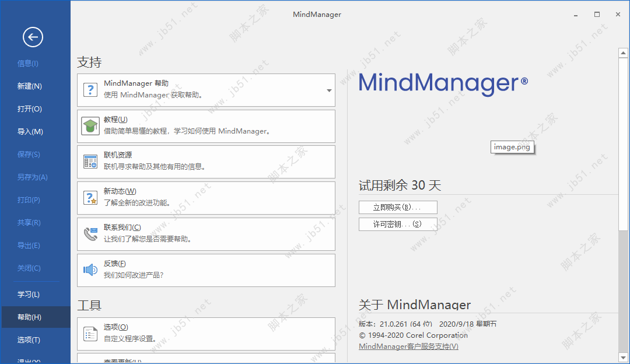Choose 导出(E) in the sidebar
The height and width of the screenshot is (364, 630).
29,246
